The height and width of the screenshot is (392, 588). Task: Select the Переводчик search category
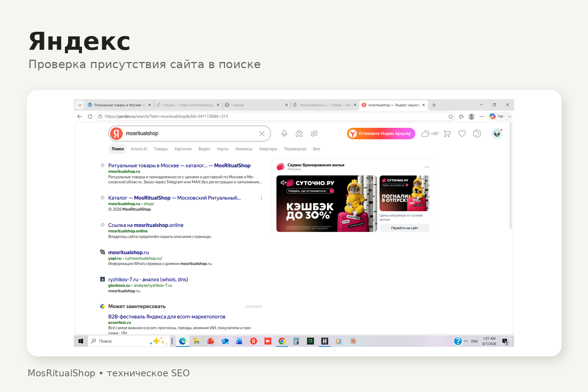click(295, 149)
